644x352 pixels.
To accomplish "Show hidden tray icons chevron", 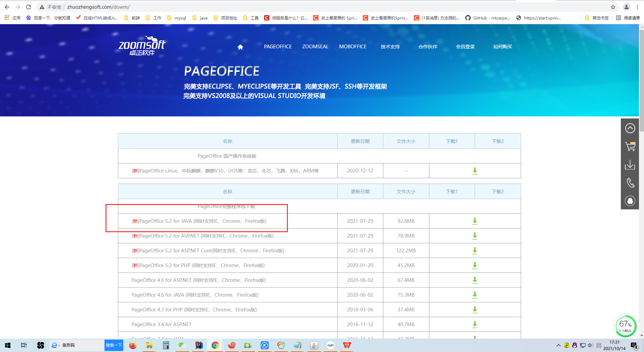I will click(558, 345).
